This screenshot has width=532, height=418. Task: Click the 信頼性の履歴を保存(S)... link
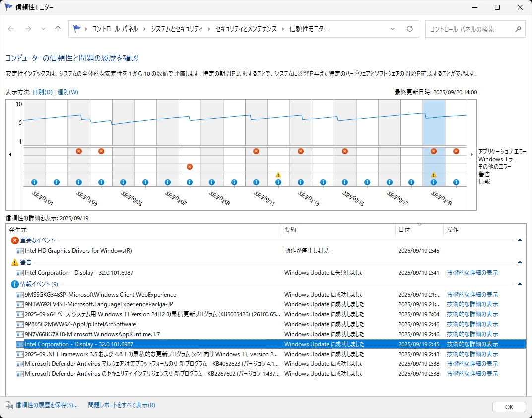47,405
